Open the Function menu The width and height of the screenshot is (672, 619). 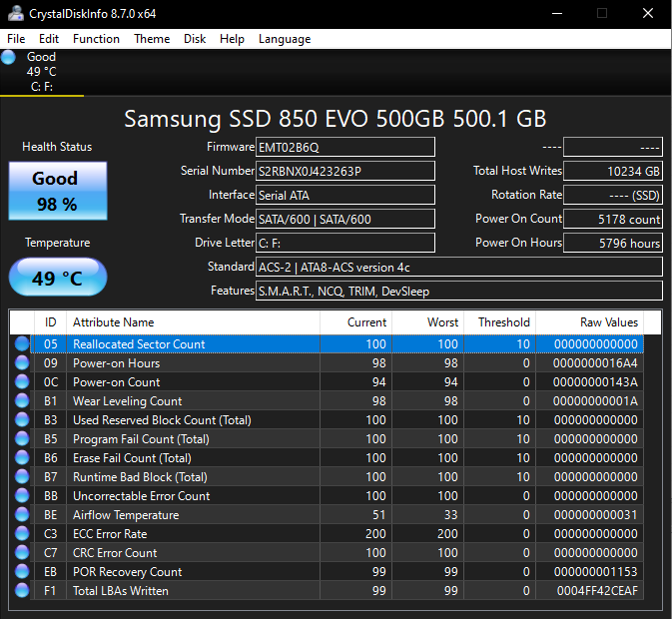click(x=96, y=39)
